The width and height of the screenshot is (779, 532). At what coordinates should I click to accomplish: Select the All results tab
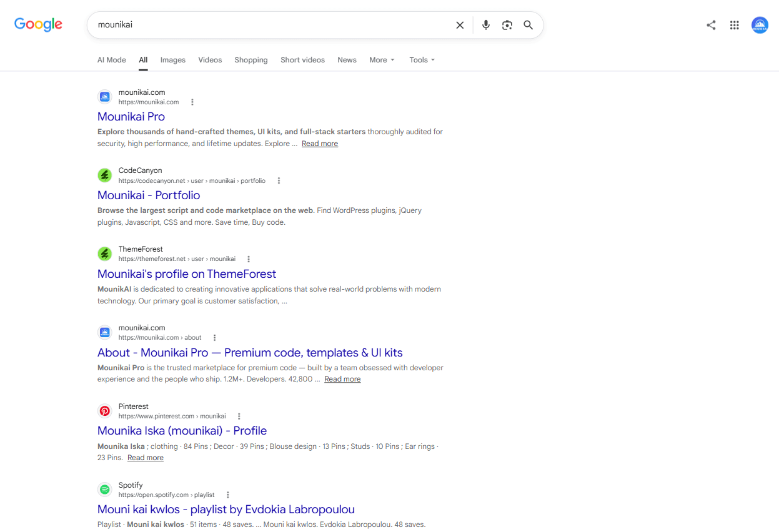(x=143, y=60)
